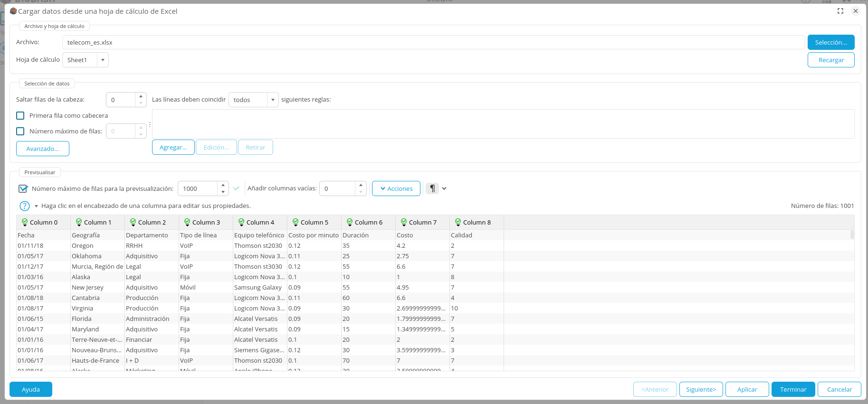Click the green status icon of Column 3
Image resolution: width=868 pixels, height=404 pixels.
(x=187, y=222)
